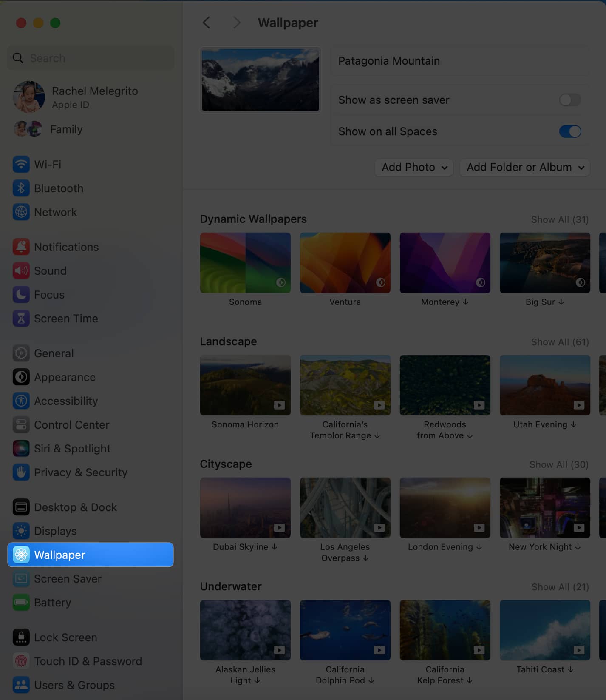The image size is (606, 700).
Task: Click the Touch ID fingerprint icon
Action: (21, 661)
